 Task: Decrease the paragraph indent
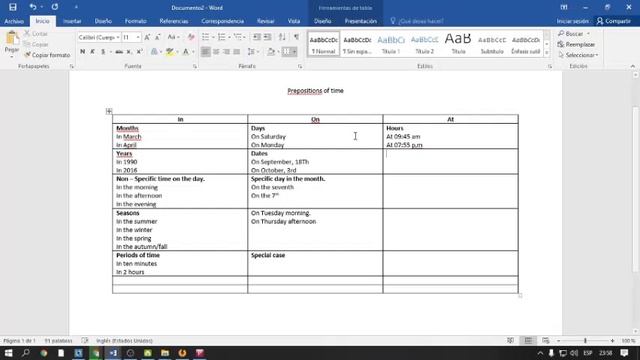point(257,37)
